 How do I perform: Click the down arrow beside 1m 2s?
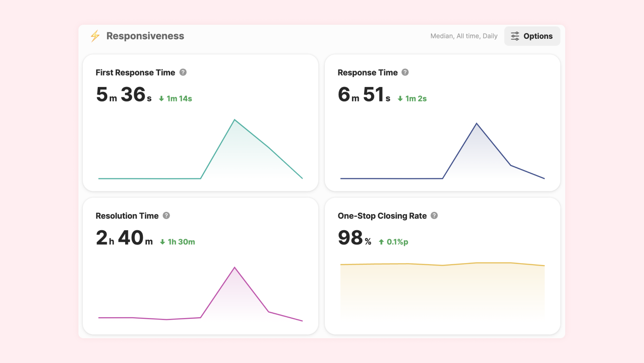(400, 99)
